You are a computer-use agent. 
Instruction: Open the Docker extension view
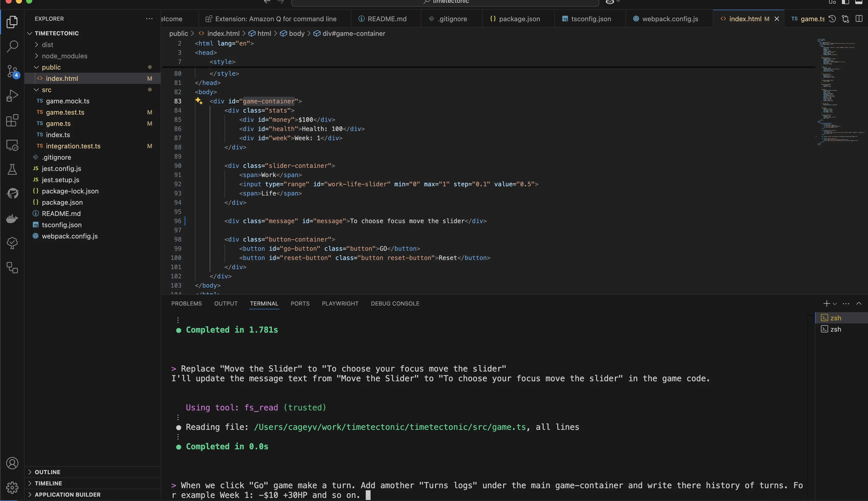click(12, 219)
